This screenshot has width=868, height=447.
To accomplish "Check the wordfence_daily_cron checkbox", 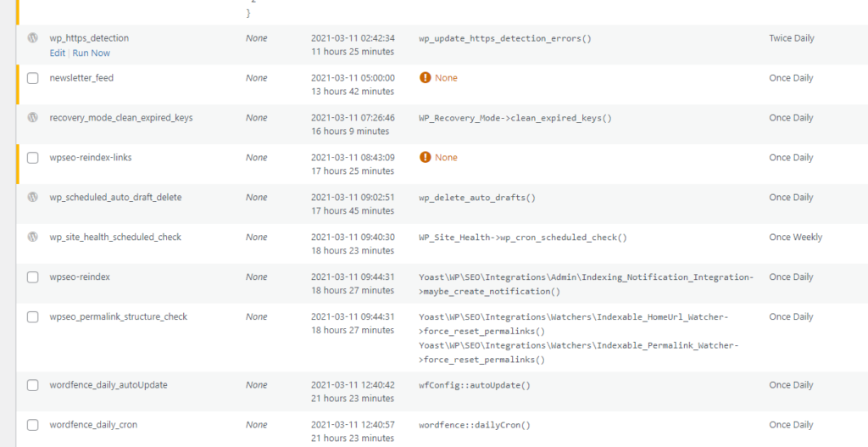I will point(33,425).
